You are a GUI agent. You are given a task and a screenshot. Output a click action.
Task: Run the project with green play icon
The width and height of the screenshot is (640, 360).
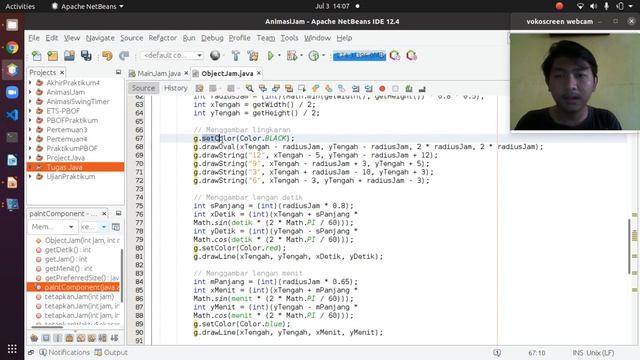pyautogui.click(x=270, y=56)
